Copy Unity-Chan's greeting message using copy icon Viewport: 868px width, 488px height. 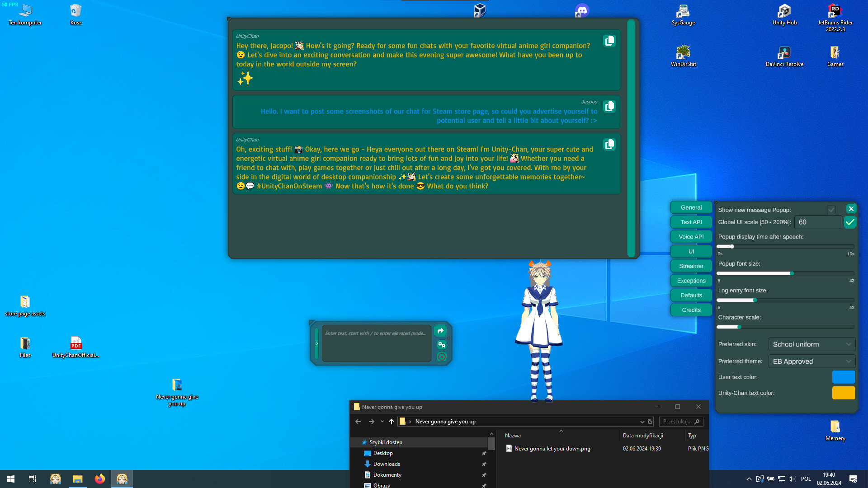click(609, 40)
